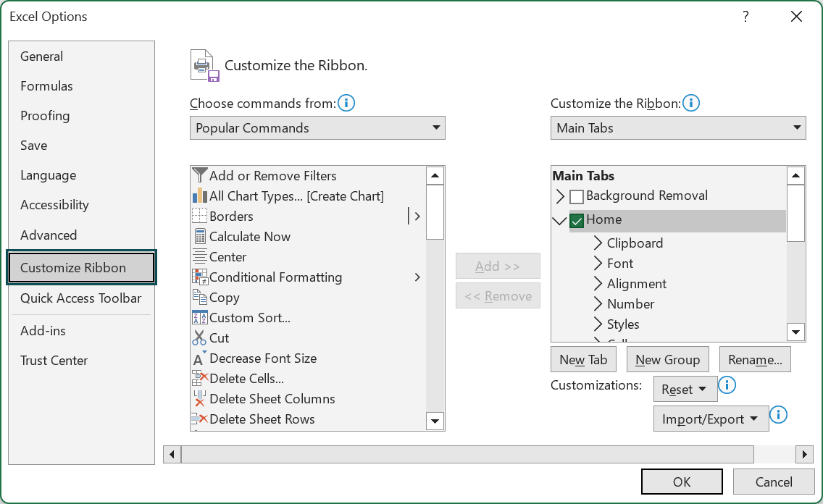Viewport: 823px width, 504px height.
Task: Open the Conditional Formatting submenu arrow
Action: pos(417,277)
